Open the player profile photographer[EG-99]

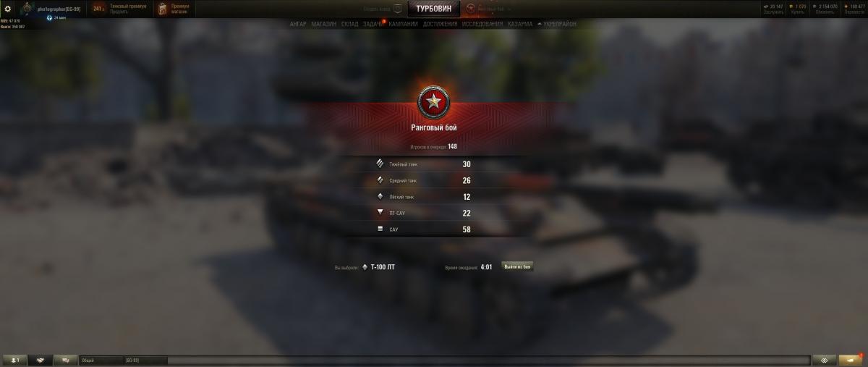59,9
